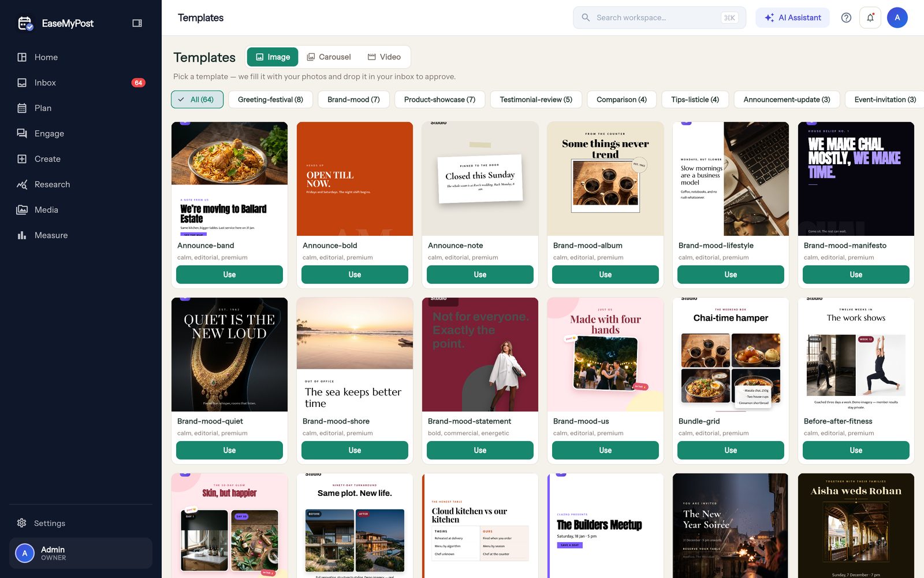Switch to the Video tab
This screenshot has width=924, height=578.
click(384, 57)
